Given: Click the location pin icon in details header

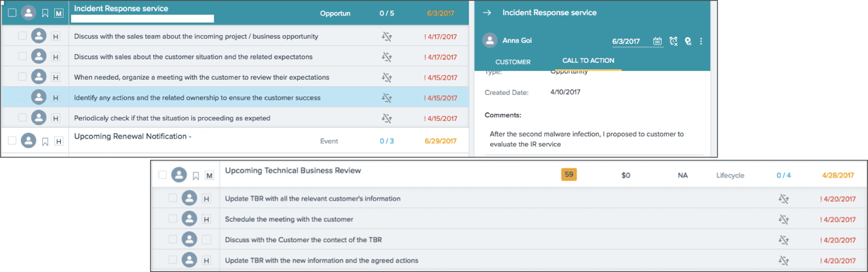Looking at the screenshot, I should (688, 41).
